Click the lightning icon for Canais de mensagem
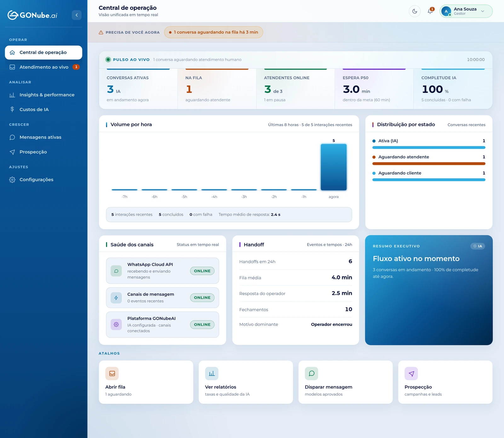This screenshot has height=438, width=504. [x=116, y=298]
